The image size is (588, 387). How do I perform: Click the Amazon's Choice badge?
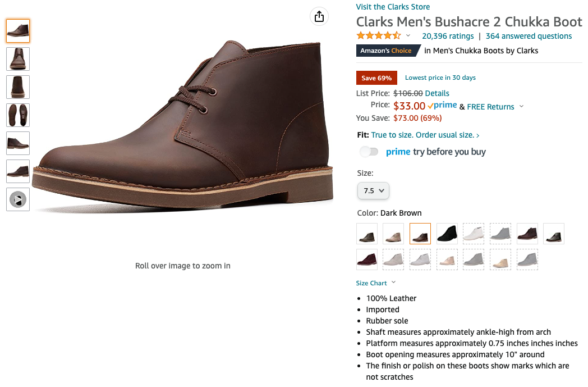(387, 51)
